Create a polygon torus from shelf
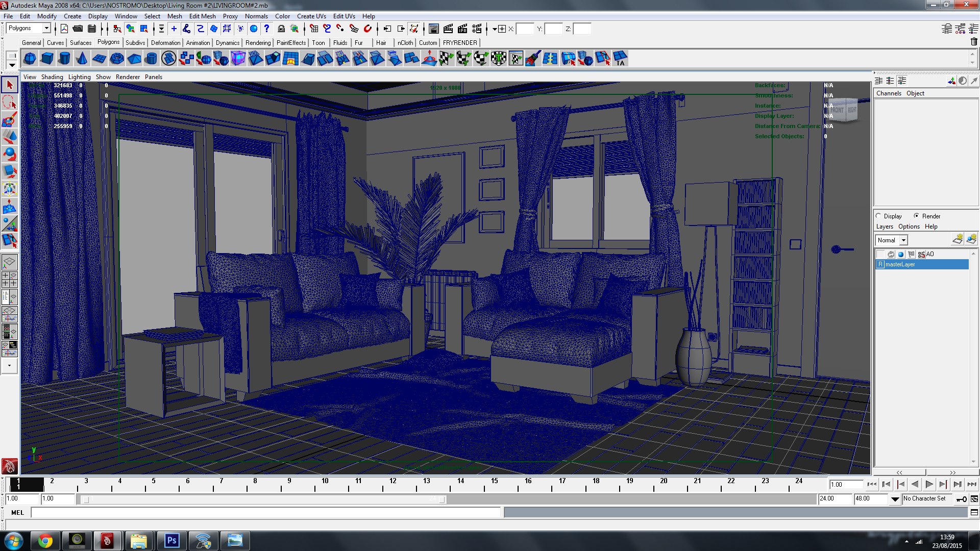 (116, 59)
